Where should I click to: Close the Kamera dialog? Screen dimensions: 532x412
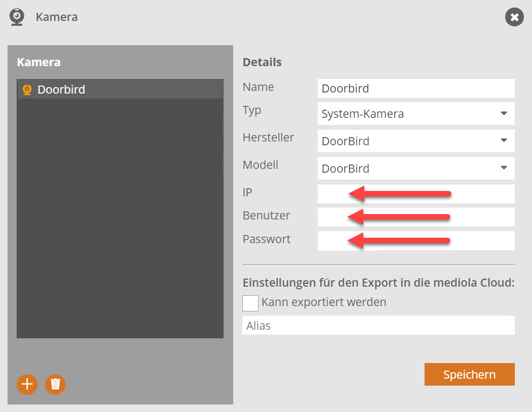514,17
